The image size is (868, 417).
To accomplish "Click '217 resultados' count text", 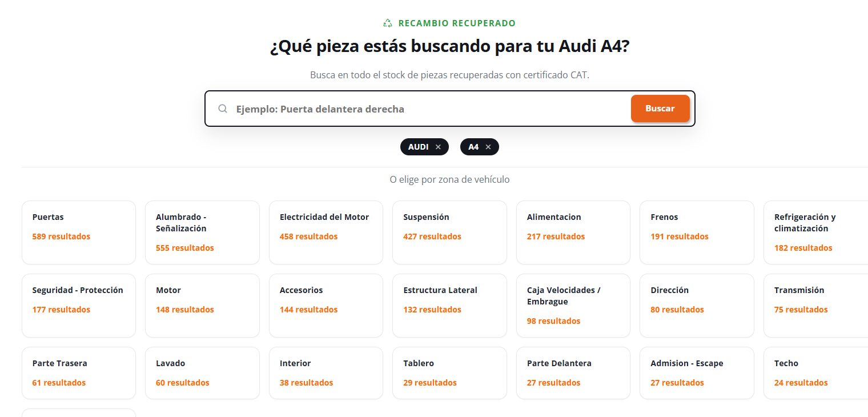I will pyautogui.click(x=556, y=236).
